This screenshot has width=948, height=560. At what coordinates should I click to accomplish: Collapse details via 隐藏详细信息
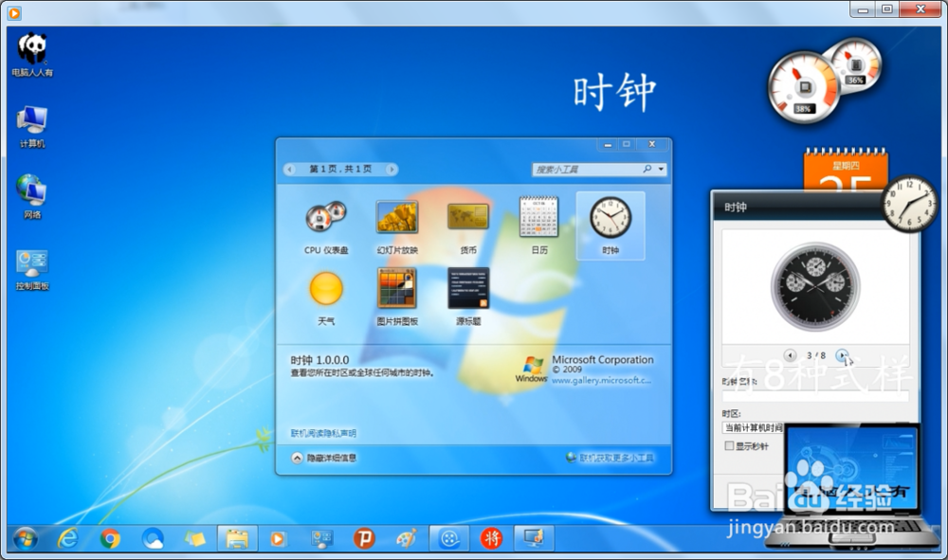click(324, 458)
